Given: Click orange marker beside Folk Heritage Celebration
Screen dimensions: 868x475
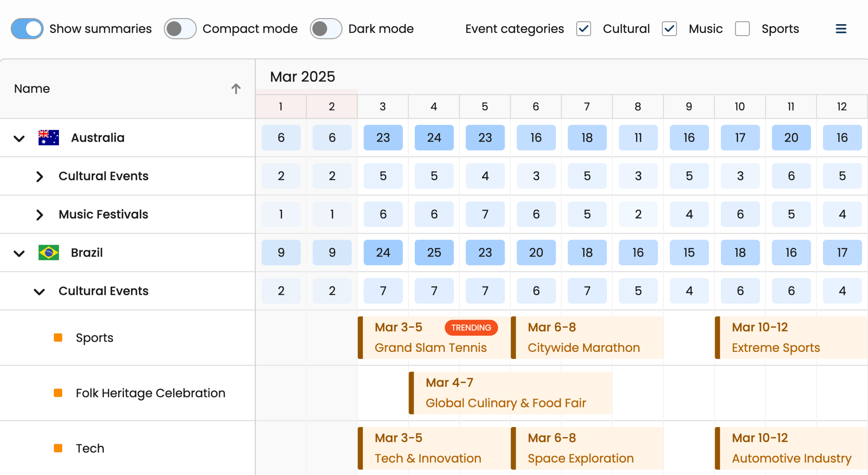Looking at the screenshot, I should click(x=58, y=393).
